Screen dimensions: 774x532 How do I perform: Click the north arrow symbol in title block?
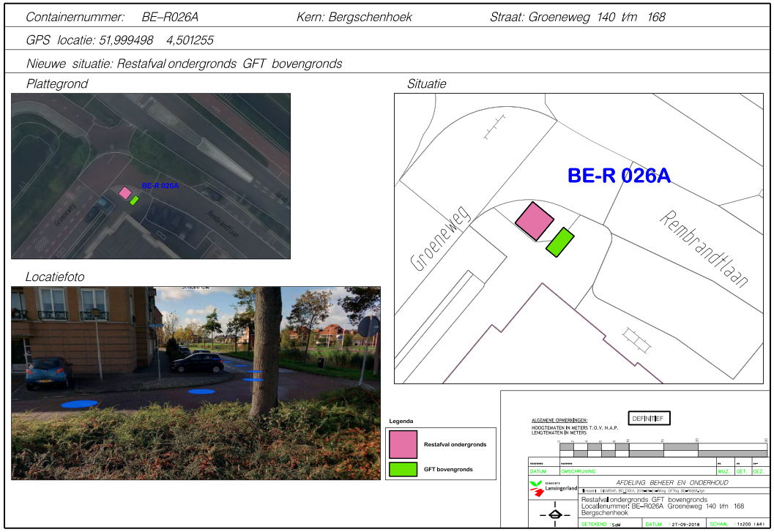[555, 514]
